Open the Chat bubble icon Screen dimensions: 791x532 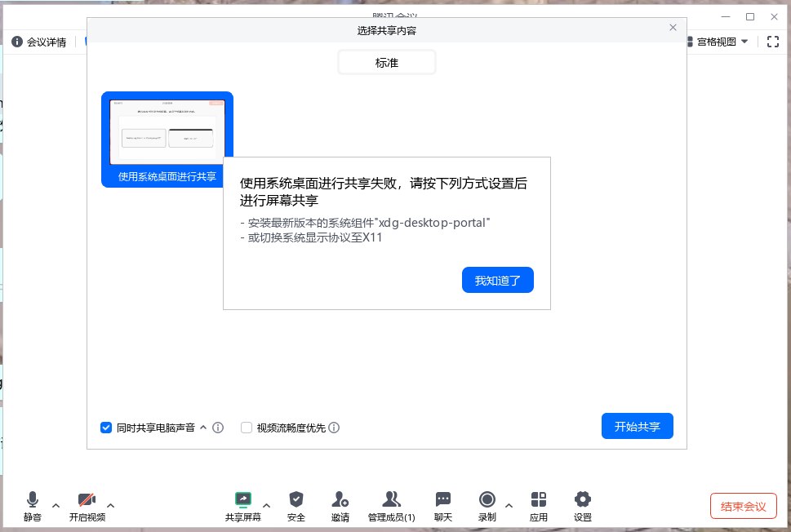[443, 499]
